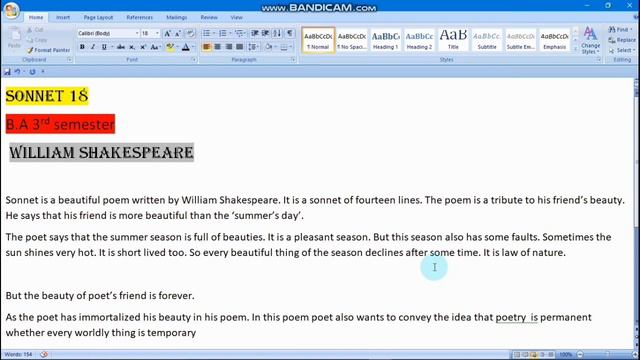Apply the Normal style
This screenshot has width=640, height=360.
[x=318, y=40]
